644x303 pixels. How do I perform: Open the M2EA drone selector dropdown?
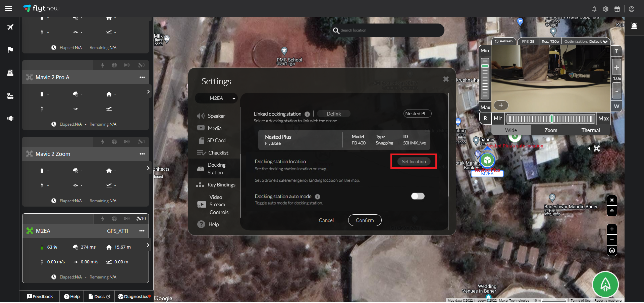tap(216, 98)
